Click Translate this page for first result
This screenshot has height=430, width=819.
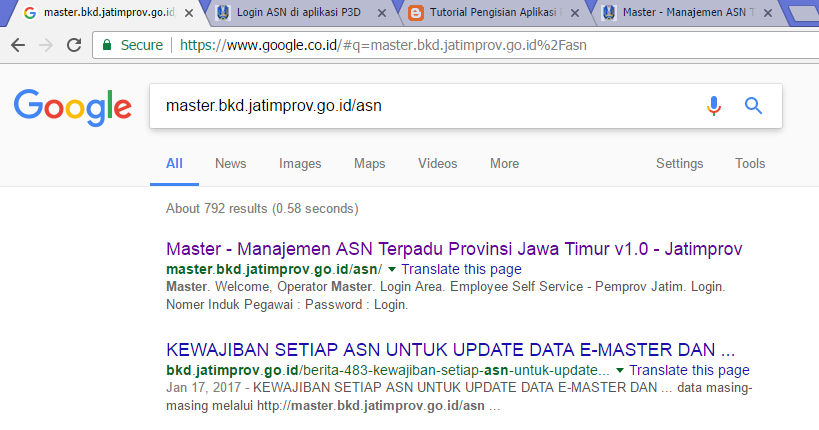pos(461,269)
